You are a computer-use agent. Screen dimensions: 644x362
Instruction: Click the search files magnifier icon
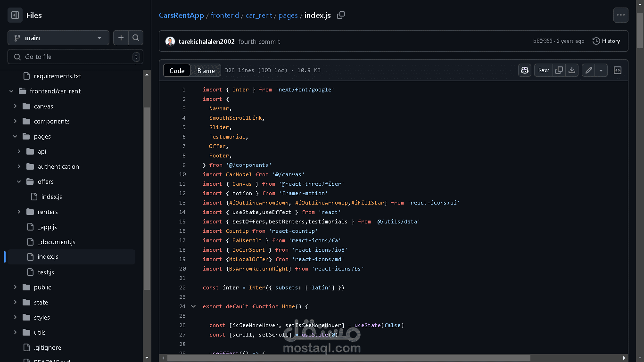(136, 38)
